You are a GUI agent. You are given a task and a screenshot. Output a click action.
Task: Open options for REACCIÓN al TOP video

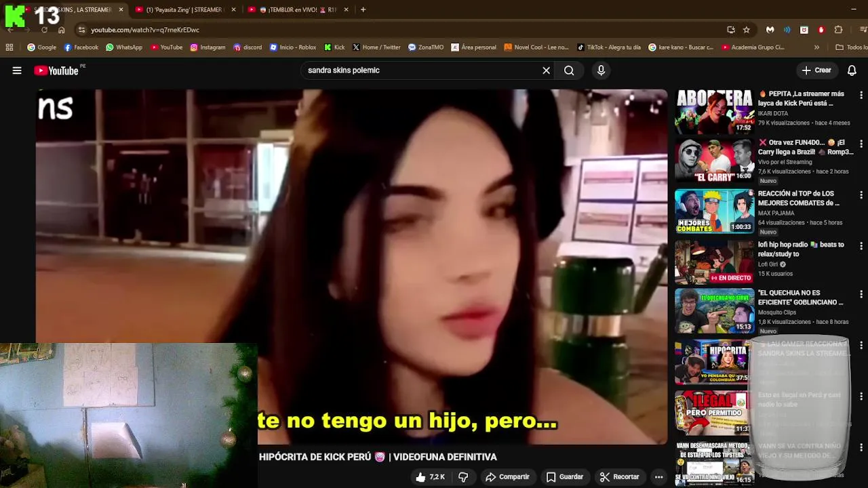click(x=861, y=195)
